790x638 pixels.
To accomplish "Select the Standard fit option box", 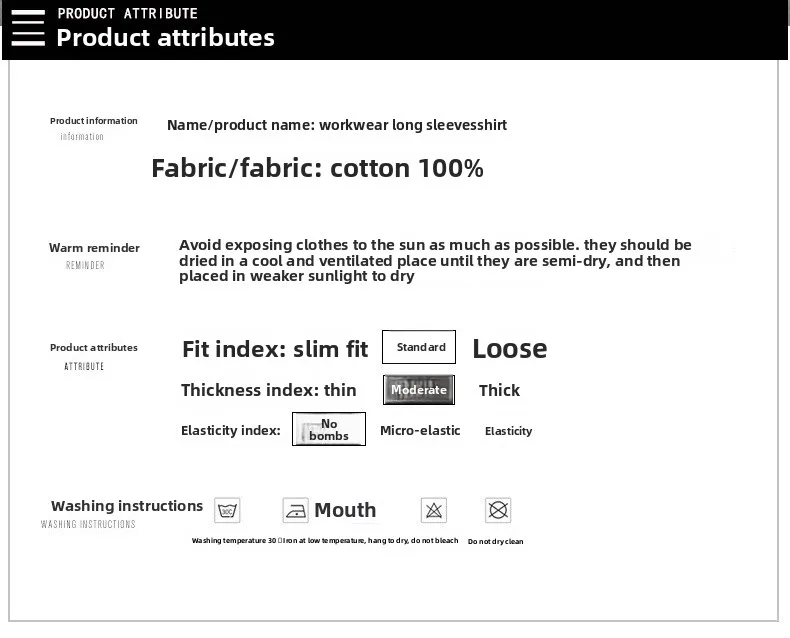I will [x=419, y=347].
